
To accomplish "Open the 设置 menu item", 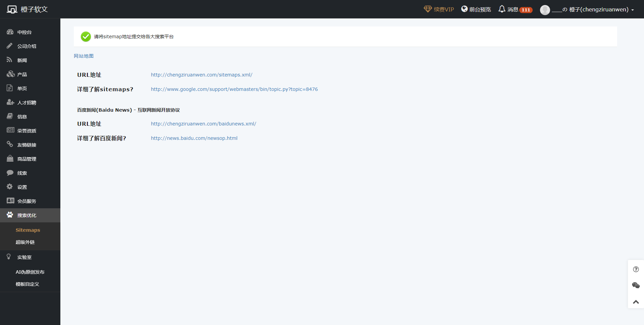I will 30,187.
